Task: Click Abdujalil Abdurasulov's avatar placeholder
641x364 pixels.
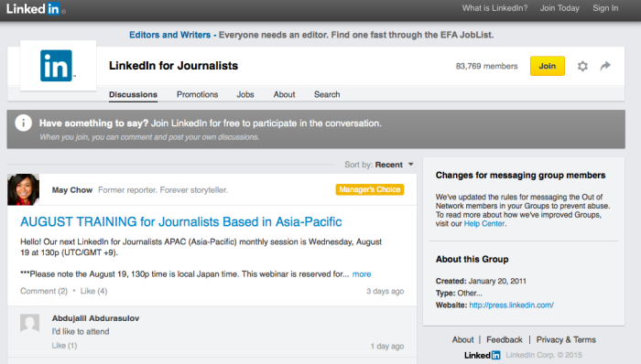Action: pos(30,323)
